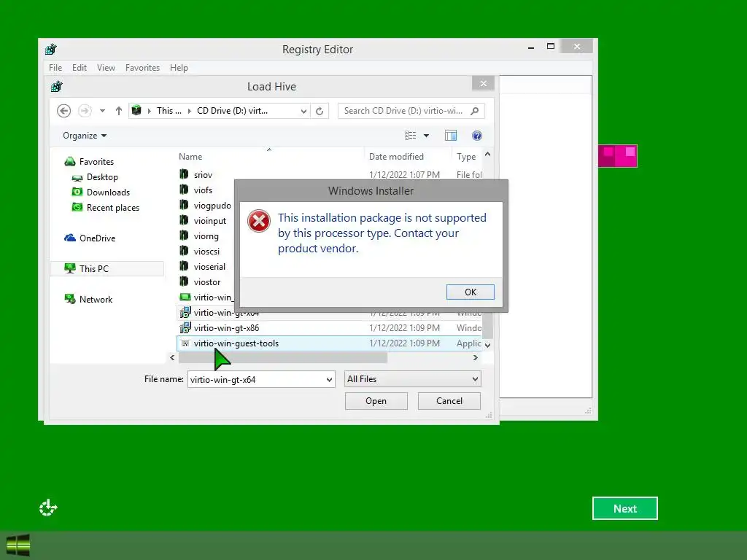Screen dimensions: 747x560
Task: Click Cancel in the Load Hive dialog
Action: tap(449, 401)
